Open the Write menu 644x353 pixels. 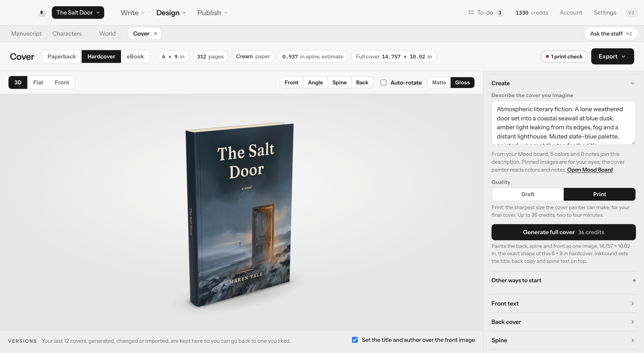[x=133, y=13]
